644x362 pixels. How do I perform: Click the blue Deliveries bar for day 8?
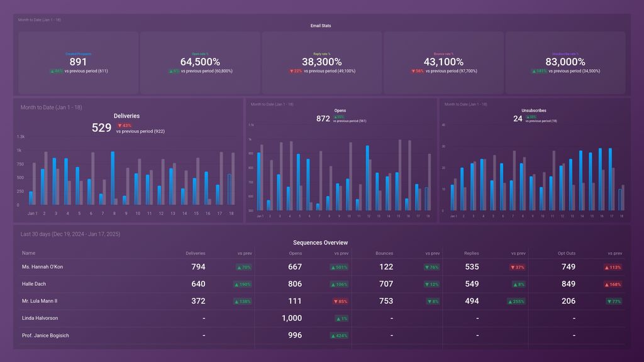tap(113, 178)
